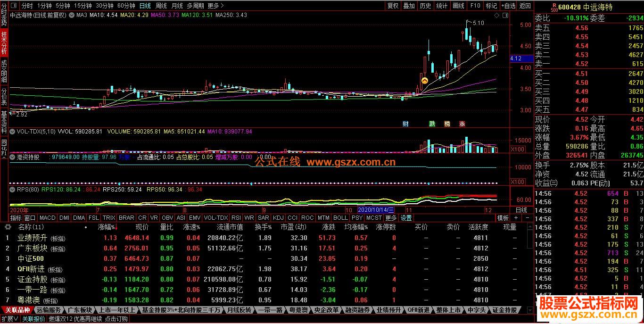Click the orange arrow signal marker on chart
This screenshot has height=324, width=644.
coord(424,81)
